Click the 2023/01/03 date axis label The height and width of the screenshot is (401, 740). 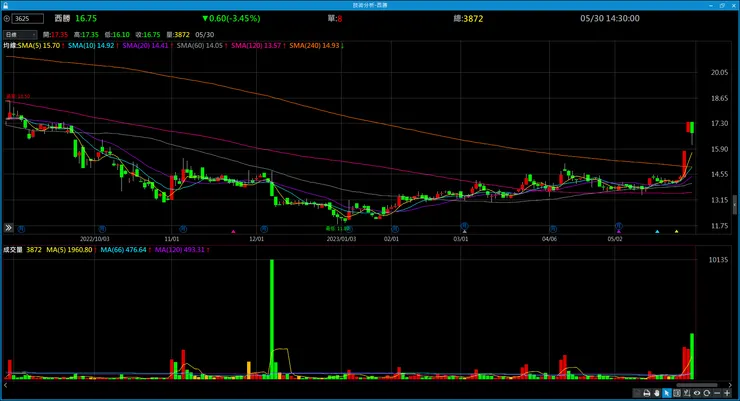[x=341, y=239]
